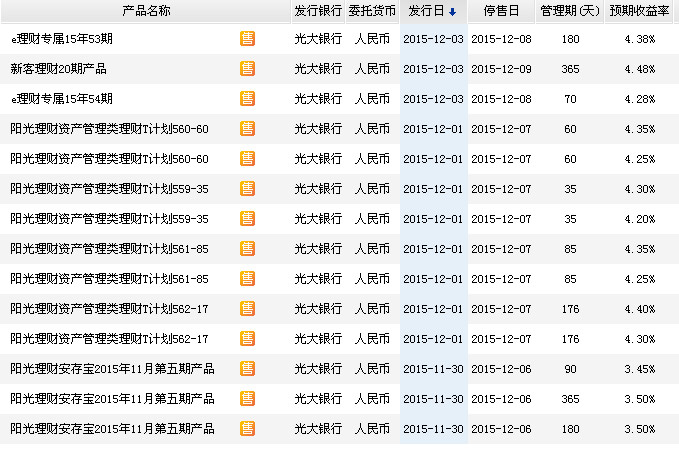The image size is (679, 450).
Task: Select 2015-12-03 issue date in e理财专属15年53期 row
Action: [x=433, y=39]
